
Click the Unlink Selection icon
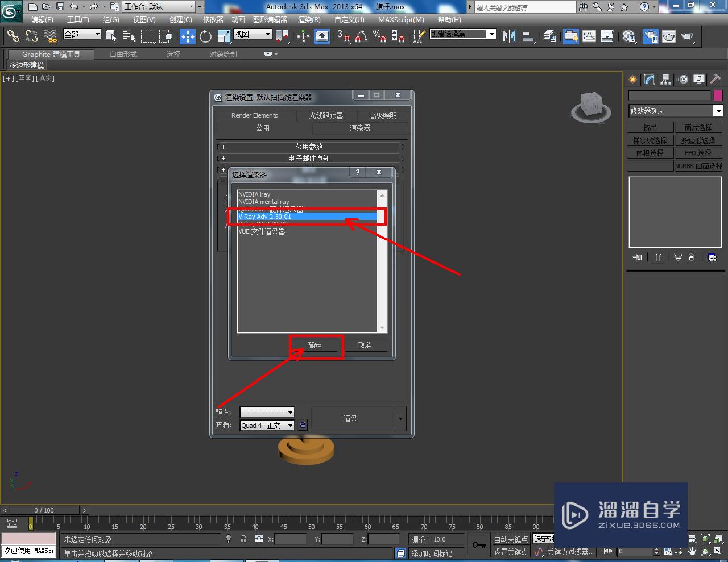[31, 36]
